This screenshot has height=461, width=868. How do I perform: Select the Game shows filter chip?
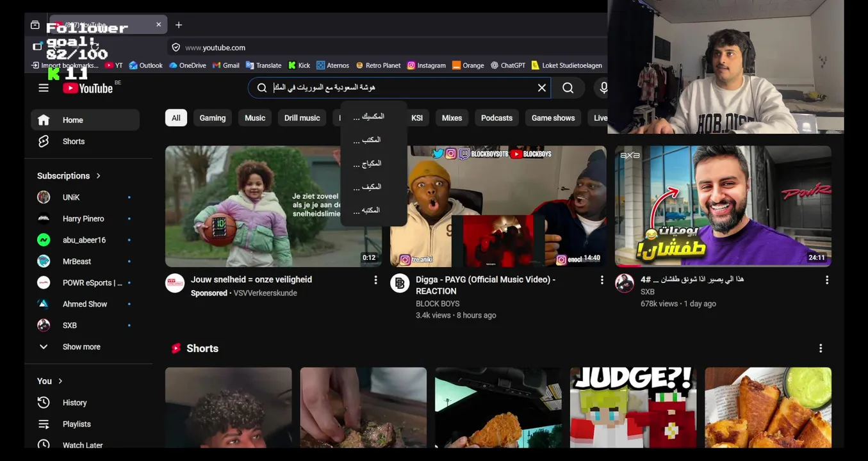[x=553, y=118]
